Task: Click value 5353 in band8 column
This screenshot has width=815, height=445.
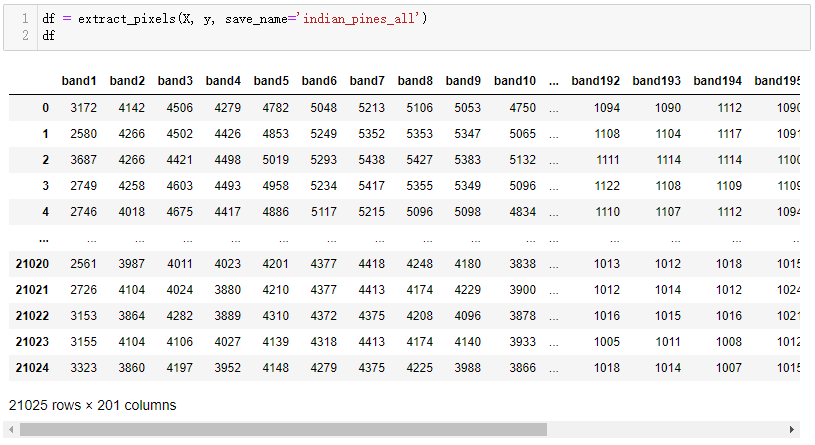Action: (x=419, y=134)
